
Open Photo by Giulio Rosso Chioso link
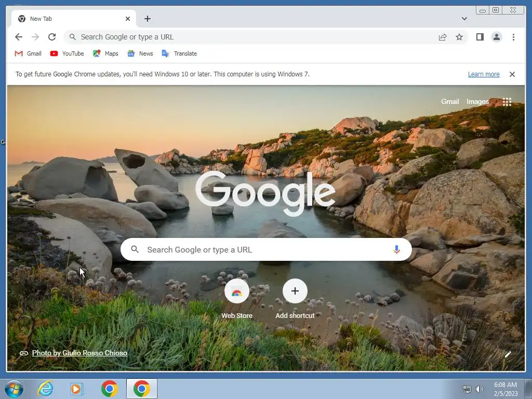[x=79, y=353]
